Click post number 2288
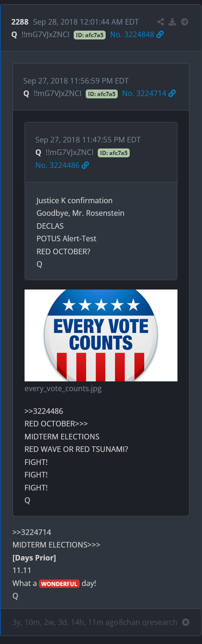This screenshot has height=644, width=202. (20, 22)
